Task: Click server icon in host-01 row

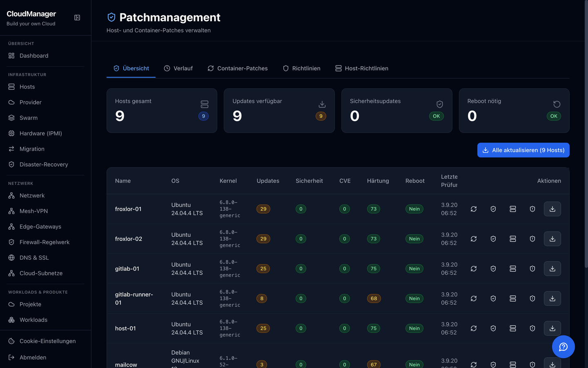Action: click(x=513, y=328)
